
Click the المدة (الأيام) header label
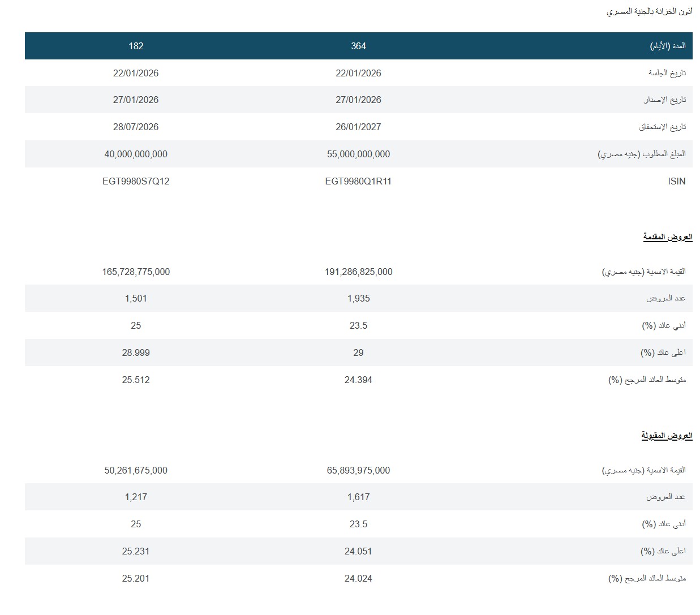(x=667, y=46)
